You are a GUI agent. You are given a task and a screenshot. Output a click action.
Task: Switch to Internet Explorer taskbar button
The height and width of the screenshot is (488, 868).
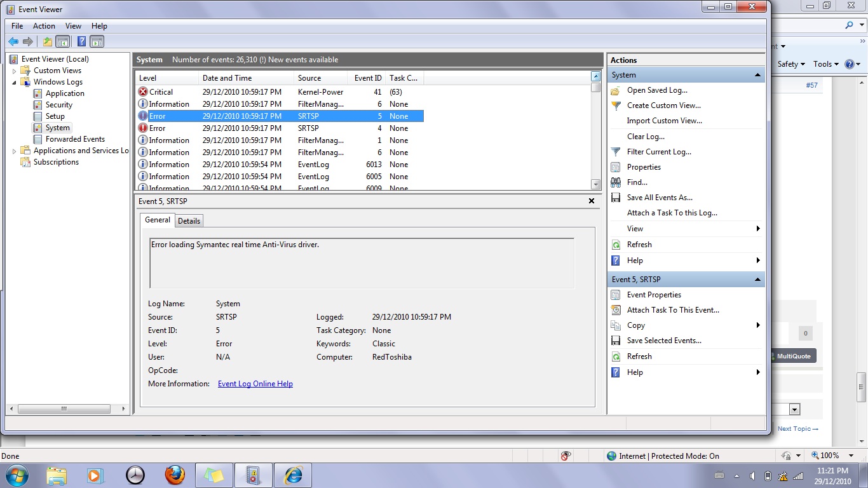[x=293, y=475]
